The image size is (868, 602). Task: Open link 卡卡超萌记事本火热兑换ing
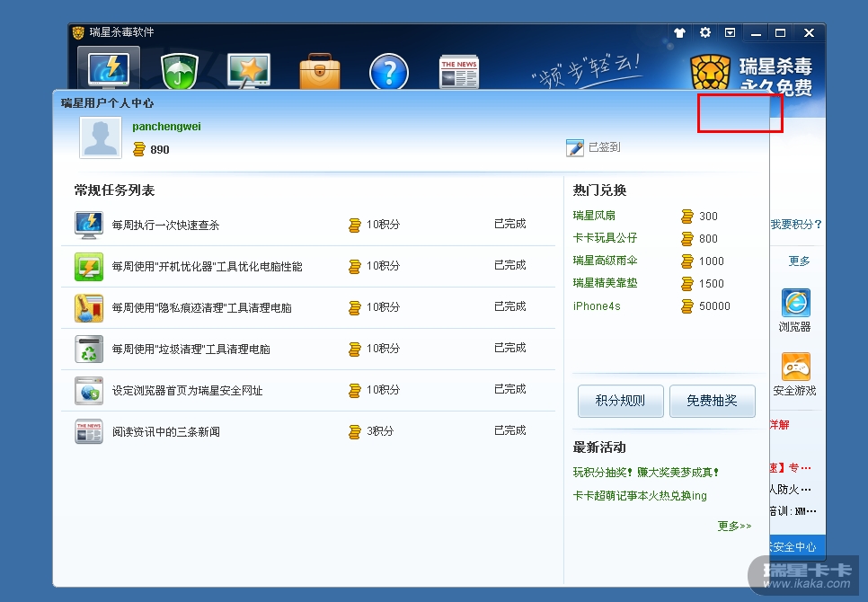(x=640, y=495)
